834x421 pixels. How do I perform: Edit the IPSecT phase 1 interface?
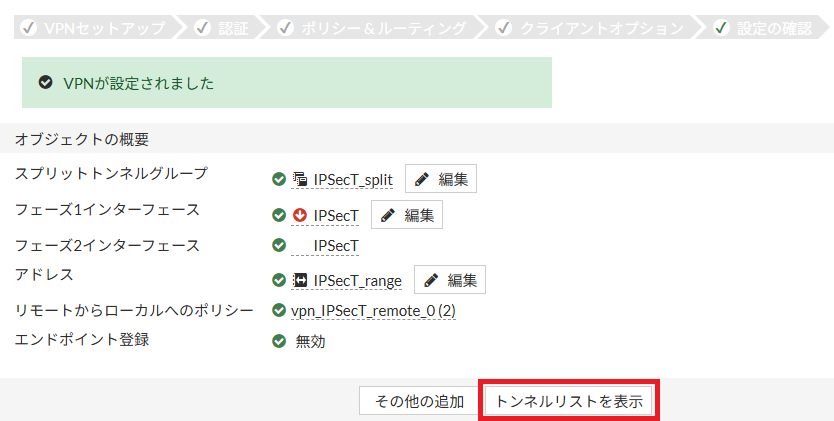[407, 215]
